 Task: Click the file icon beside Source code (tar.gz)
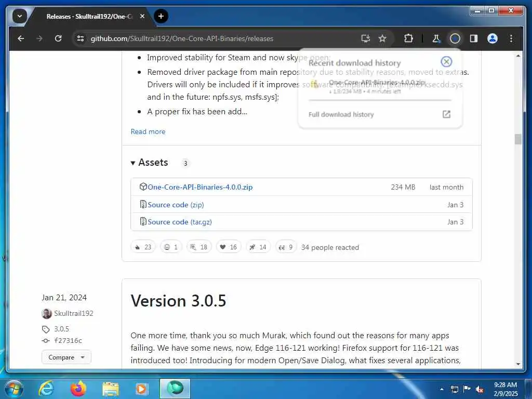143,221
